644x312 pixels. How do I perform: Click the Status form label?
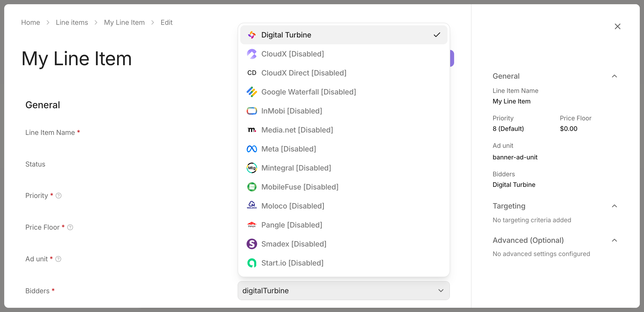point(35,164)
